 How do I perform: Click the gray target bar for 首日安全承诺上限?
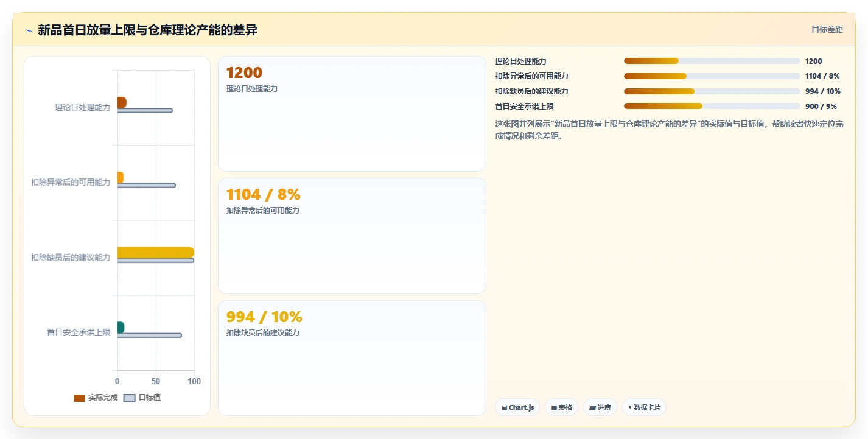(150, 335)
